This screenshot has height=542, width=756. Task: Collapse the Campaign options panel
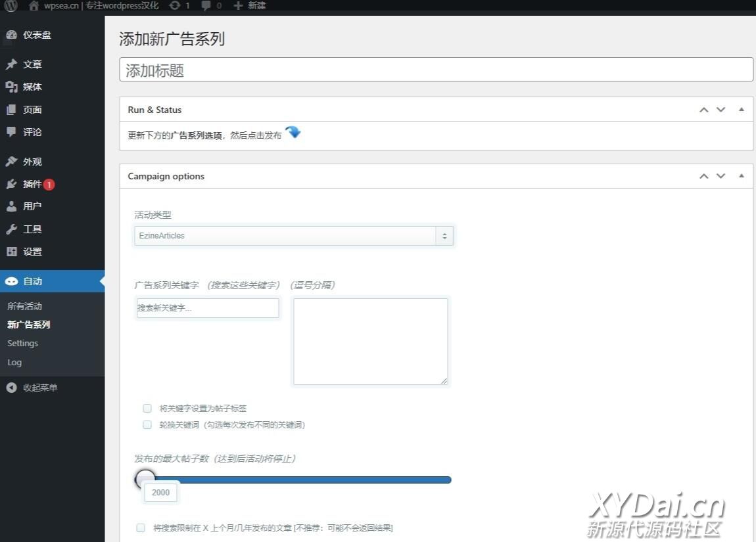pos(741,175)
